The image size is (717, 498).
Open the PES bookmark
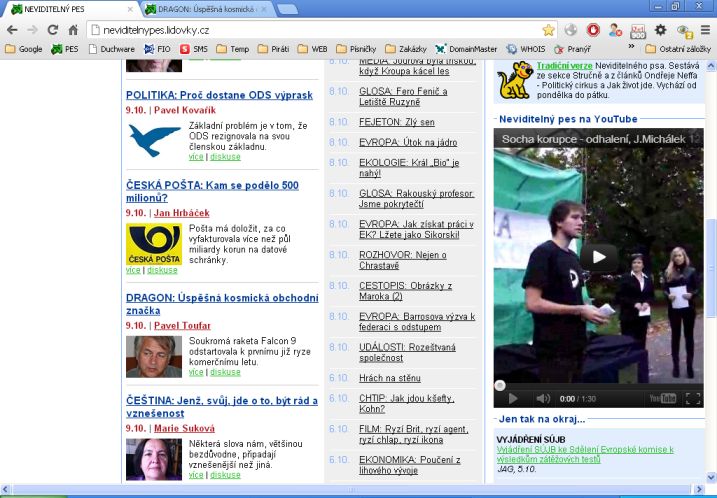[64, 49]
